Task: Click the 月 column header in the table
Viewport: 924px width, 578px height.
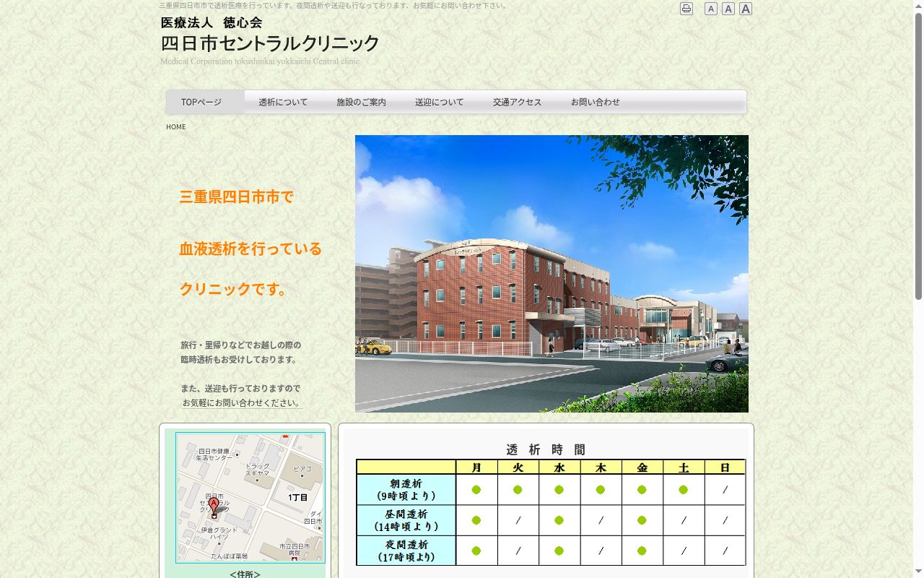Action: 476,467
